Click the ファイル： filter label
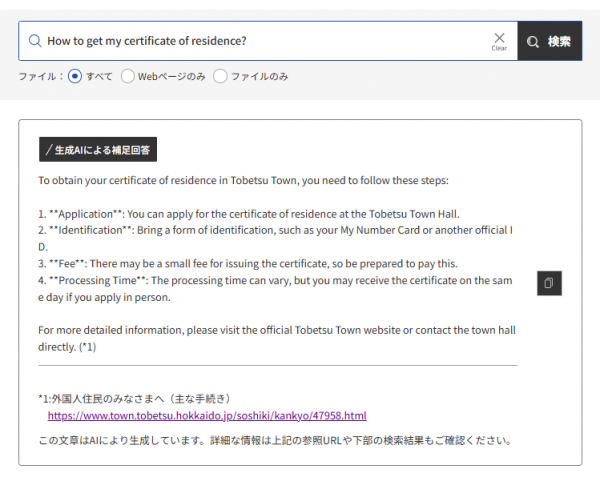This screenshot has width=600, height=477. tap(41, 76)
